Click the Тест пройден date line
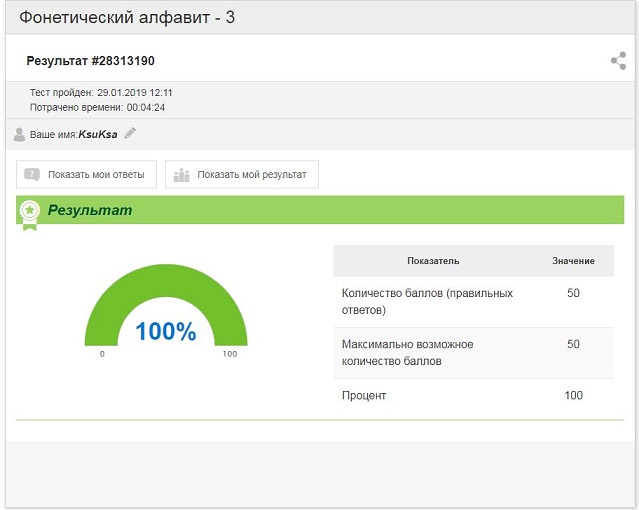The width and height of the screenshot is (639, 510). [101, 93]
